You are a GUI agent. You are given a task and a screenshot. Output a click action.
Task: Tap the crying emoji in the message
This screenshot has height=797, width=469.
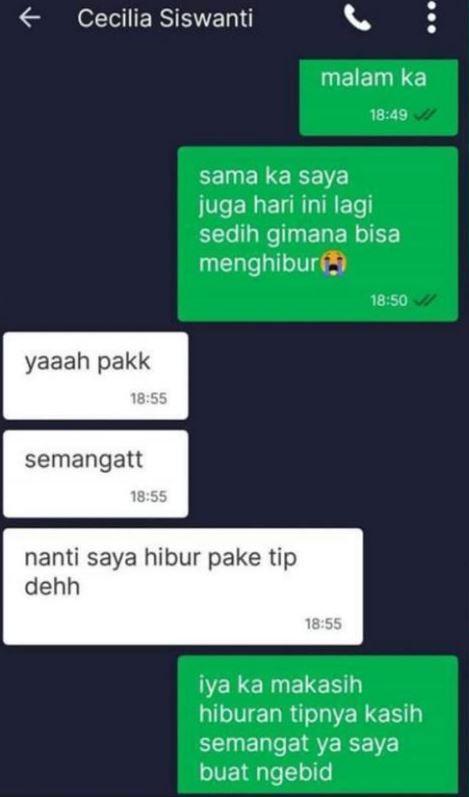coord(334,264)
